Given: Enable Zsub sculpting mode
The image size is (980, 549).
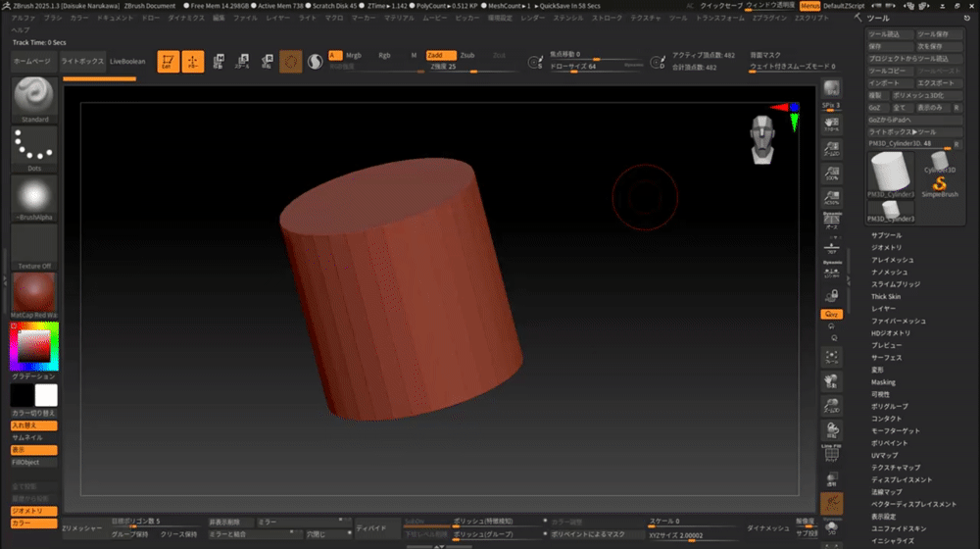Looking at the screenshot, I should click(467, 56).
